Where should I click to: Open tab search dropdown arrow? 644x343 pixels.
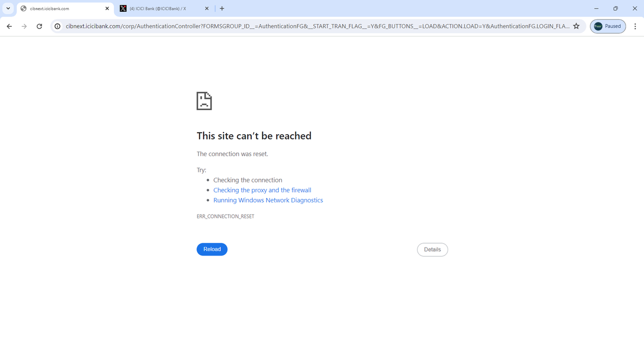pos(9,9)
